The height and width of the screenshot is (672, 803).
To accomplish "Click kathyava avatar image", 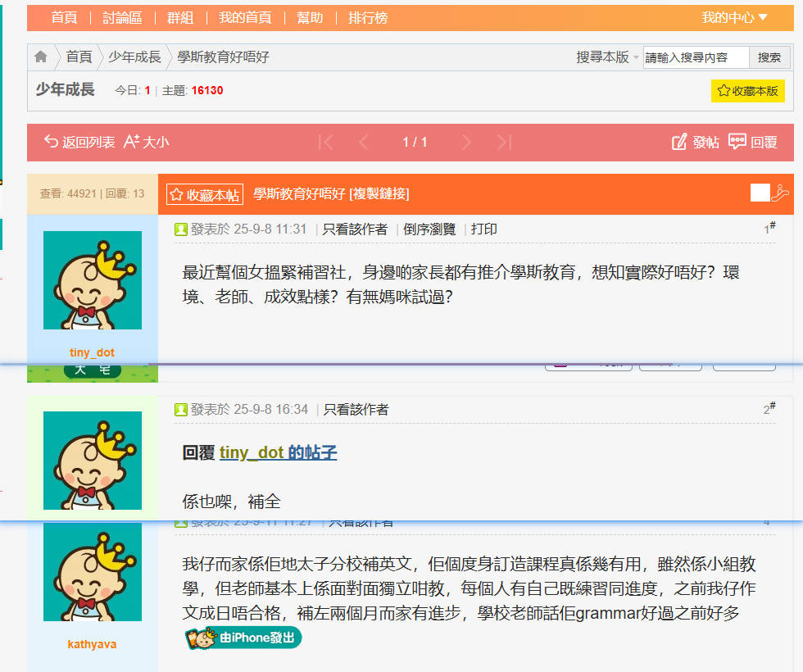I will pos(93,572).
